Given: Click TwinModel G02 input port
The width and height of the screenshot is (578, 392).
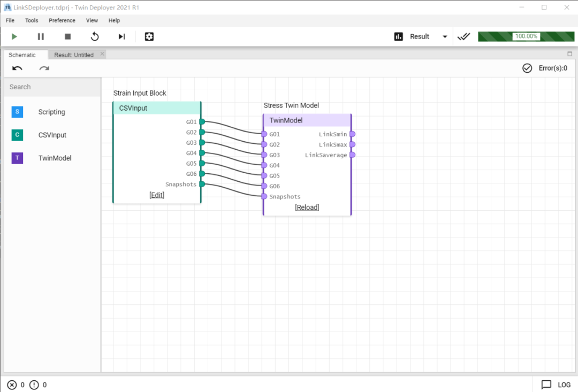Looking at the screenshot, I should [264, 144].
